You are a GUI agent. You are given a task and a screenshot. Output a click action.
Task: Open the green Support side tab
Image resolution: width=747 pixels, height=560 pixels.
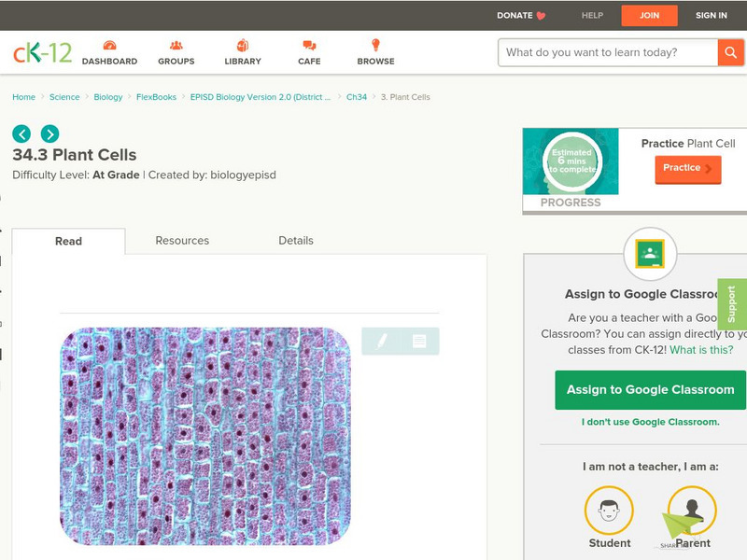[x=732, y=304]
